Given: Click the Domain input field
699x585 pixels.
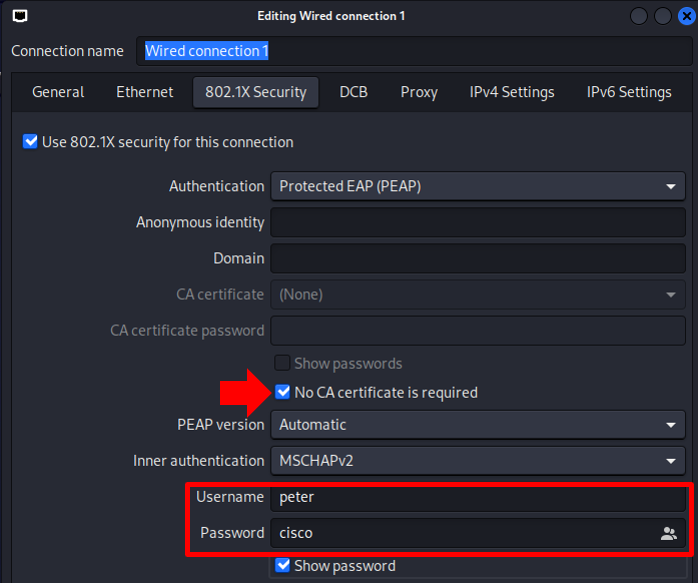Looking at the screenshot, I should click(477, 258).
